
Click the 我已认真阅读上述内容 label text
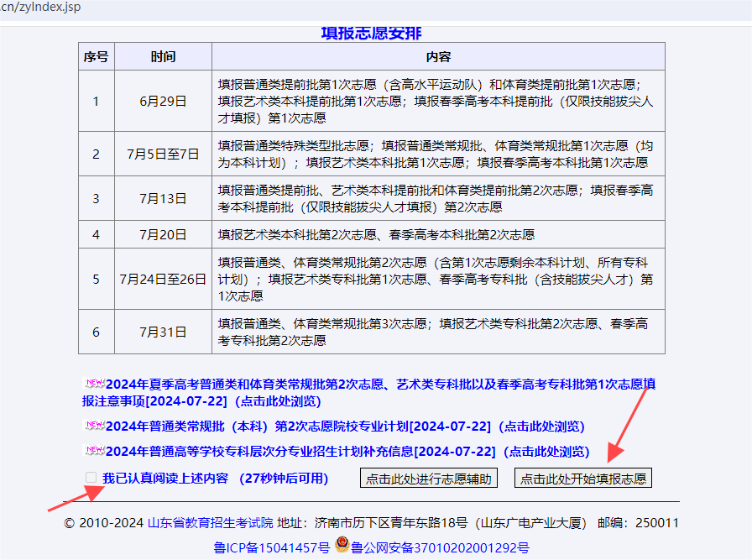click(x=165, y=479)
